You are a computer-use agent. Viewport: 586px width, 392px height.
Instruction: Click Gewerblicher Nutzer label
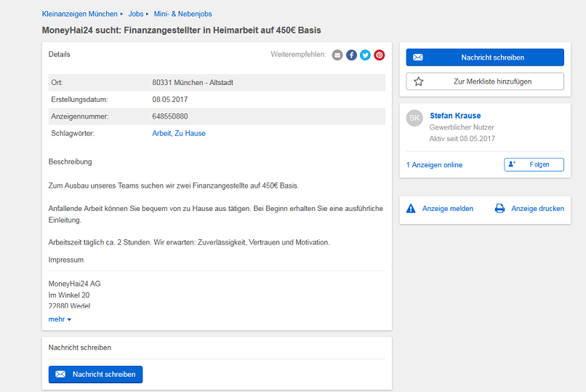[462, 127]
